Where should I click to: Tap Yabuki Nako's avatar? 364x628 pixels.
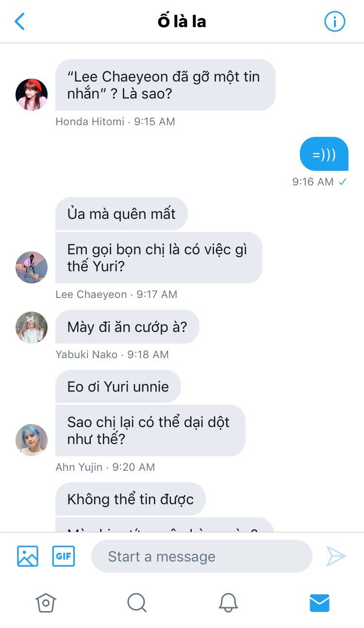point(32,328)
